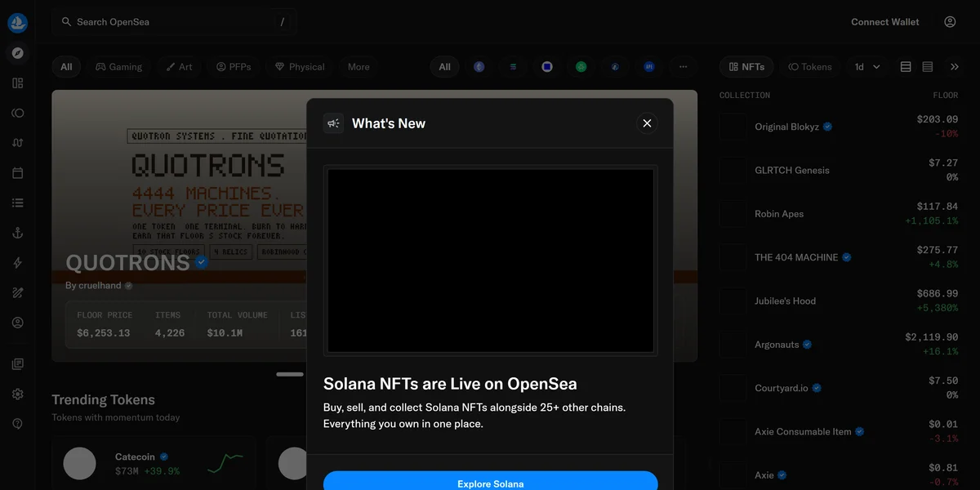Open the Studio pencil icon in sidebar
This screenshot has width=980, height=490.
[x=18, y=292]
